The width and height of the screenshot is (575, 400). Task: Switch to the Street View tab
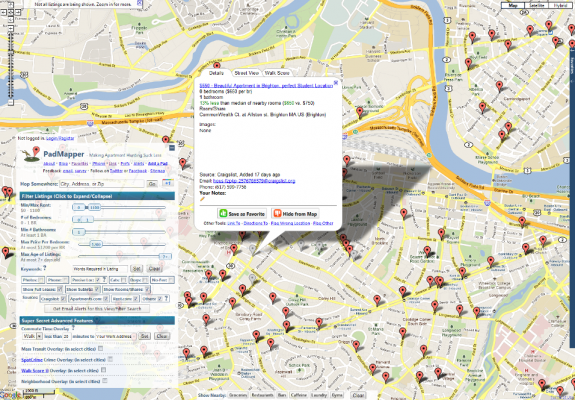(246, 73)
